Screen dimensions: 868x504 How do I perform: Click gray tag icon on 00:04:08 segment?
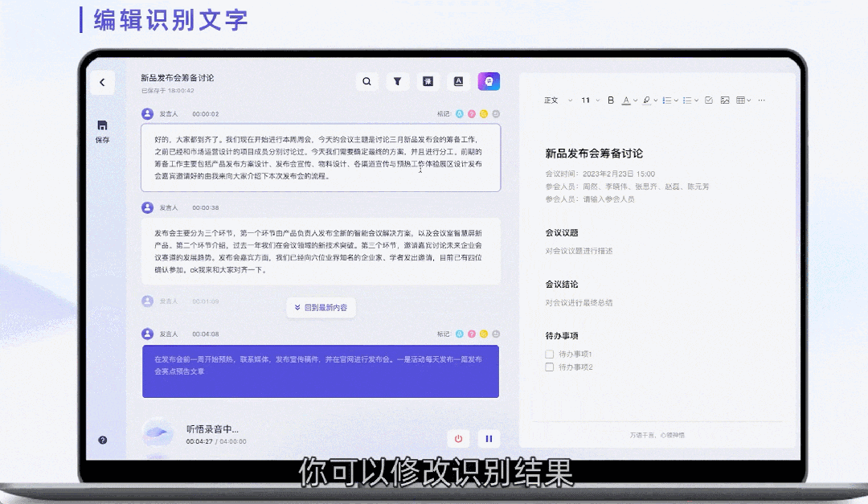click(496, 334)
